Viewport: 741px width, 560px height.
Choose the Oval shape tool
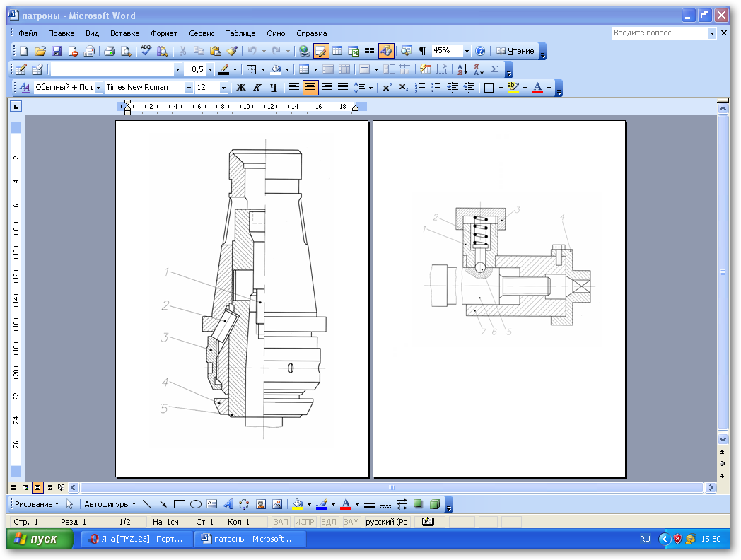[196, 504]
